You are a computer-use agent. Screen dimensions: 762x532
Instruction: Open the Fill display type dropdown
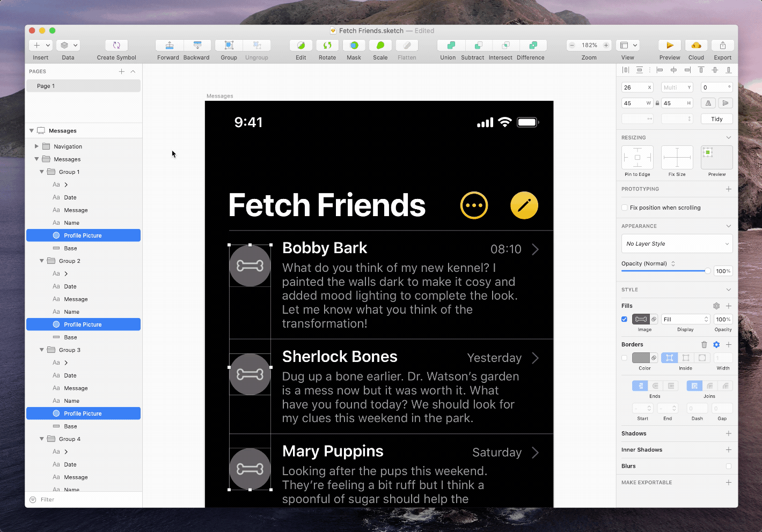point(686,319)
